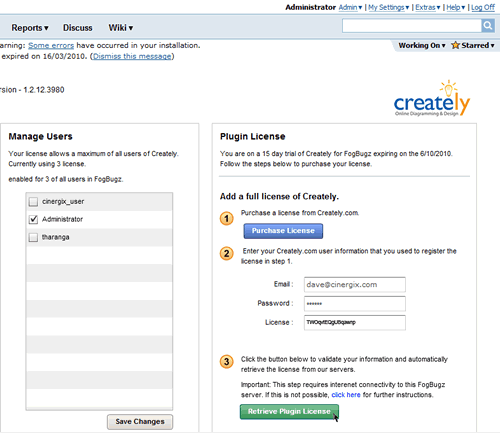
Task: Uncheck the Administrator checkbox
Action: click(33, 219)
